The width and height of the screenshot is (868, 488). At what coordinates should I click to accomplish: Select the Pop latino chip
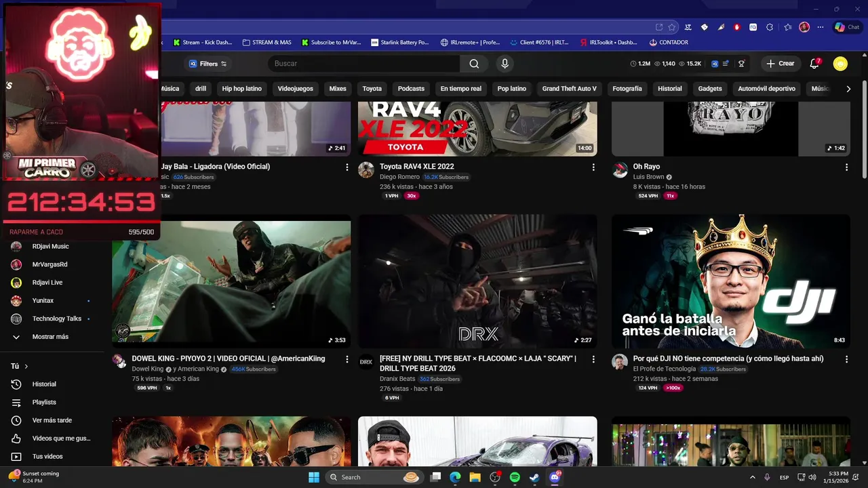pyautogui.click(x=512, y=89)
